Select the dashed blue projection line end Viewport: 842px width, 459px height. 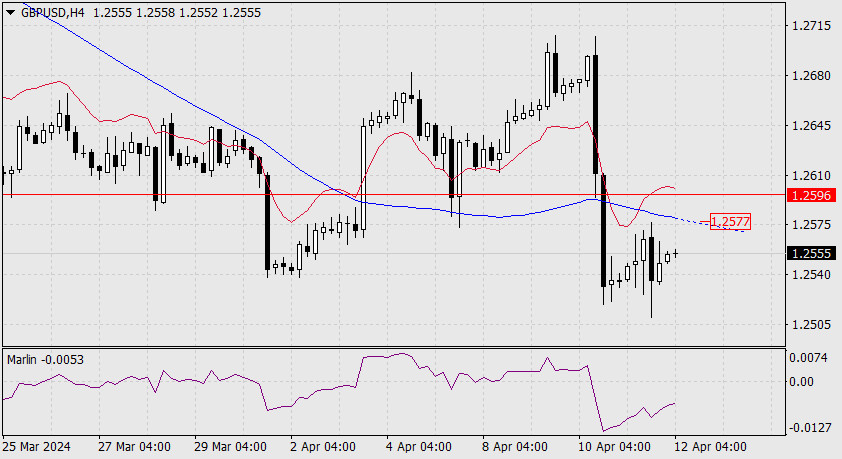744,231
